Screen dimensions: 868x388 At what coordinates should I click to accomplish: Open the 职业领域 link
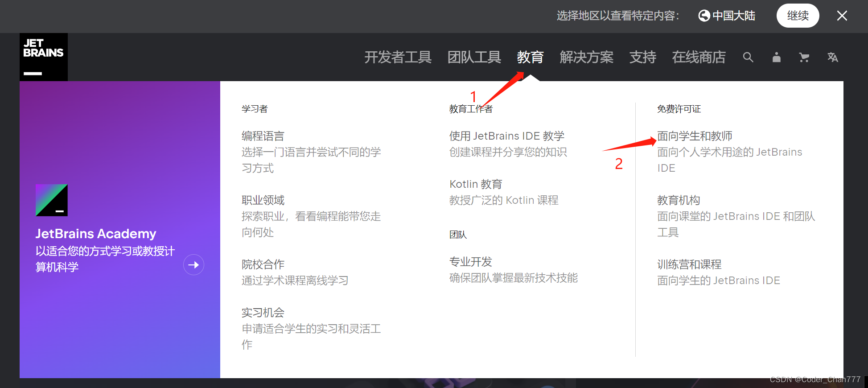[263, 200]
